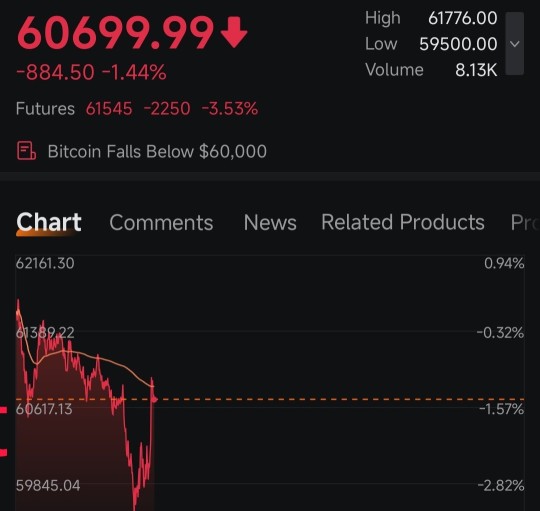This screenshot has height=511, width=540.
Task: Tap the chart trough near 59845.04
Action: 135,504
